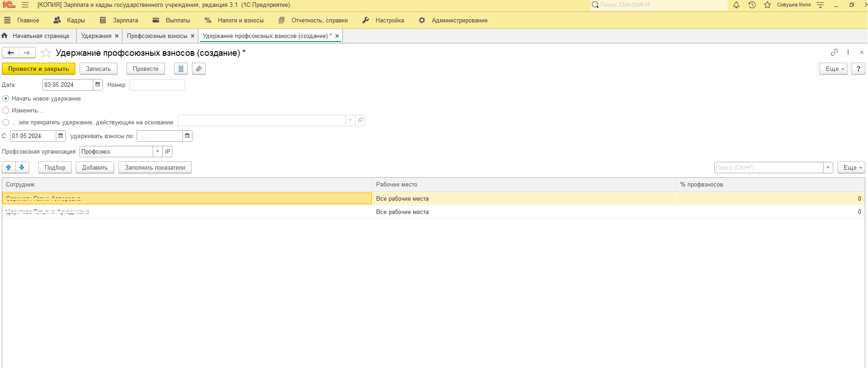Click the Рабочее место column header
Screen dimensions: 868x368
pyautogui.click(x=524, y=185)
